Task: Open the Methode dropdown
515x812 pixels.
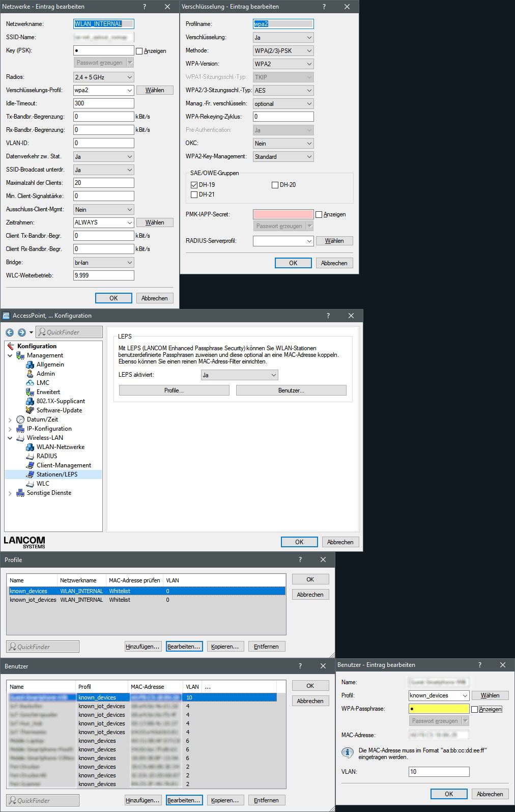Action: coord(283,50)
